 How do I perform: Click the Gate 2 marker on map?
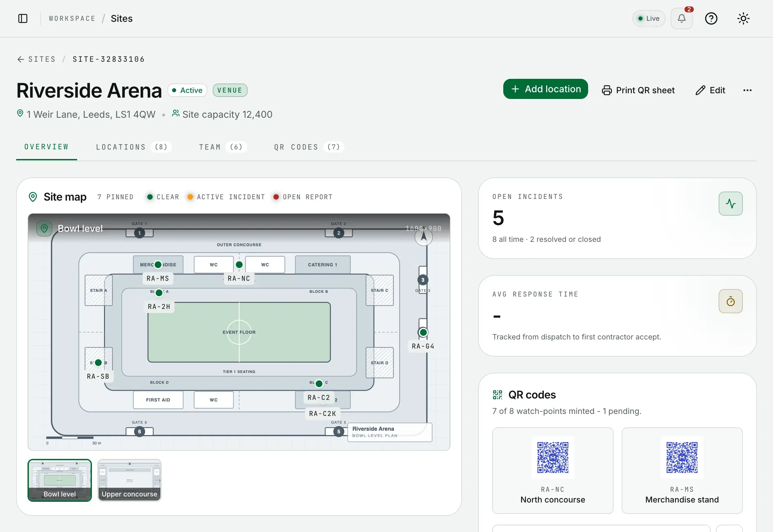coord(339,233)
